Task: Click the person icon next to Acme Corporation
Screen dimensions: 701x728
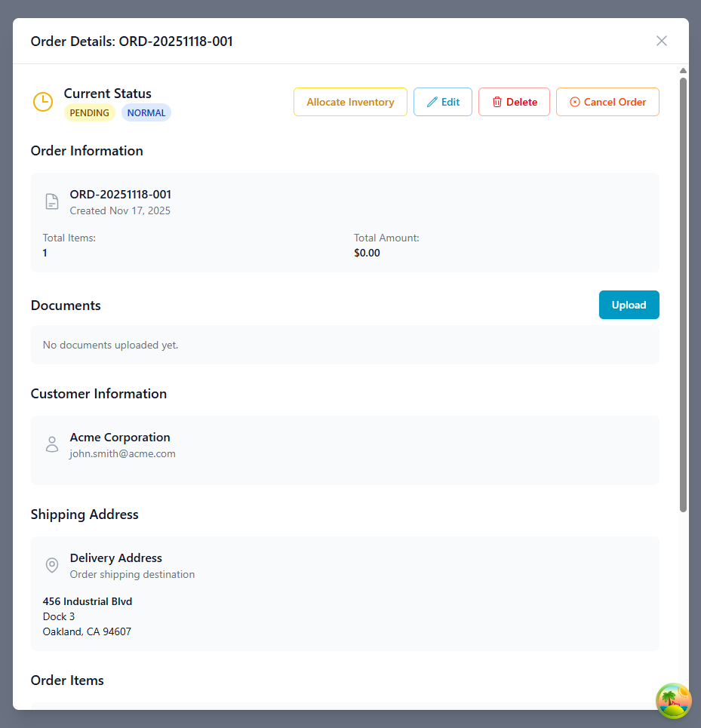Action: 51,444
